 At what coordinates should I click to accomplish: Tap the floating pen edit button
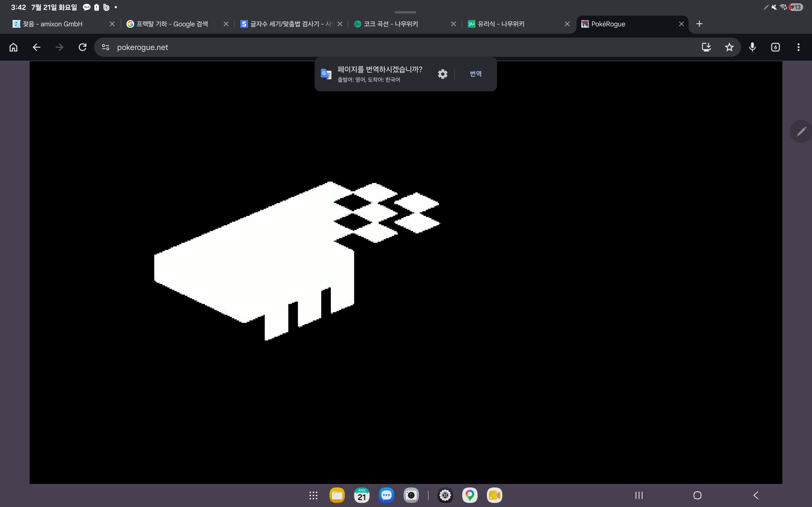point(801,131)
